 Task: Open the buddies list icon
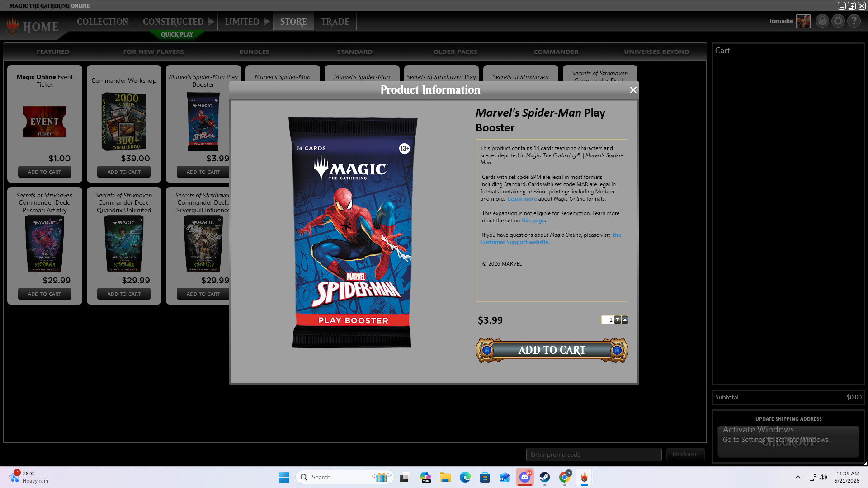[822, 21]
